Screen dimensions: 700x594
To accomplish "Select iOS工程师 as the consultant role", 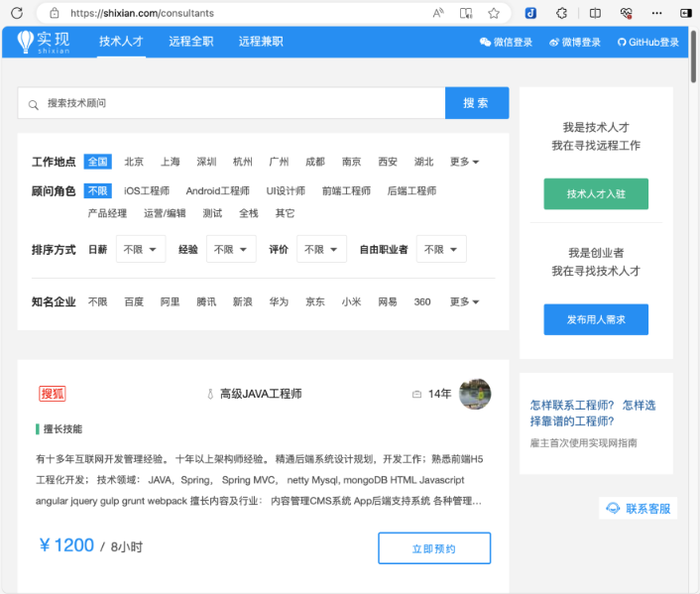I will coord(147,190).
